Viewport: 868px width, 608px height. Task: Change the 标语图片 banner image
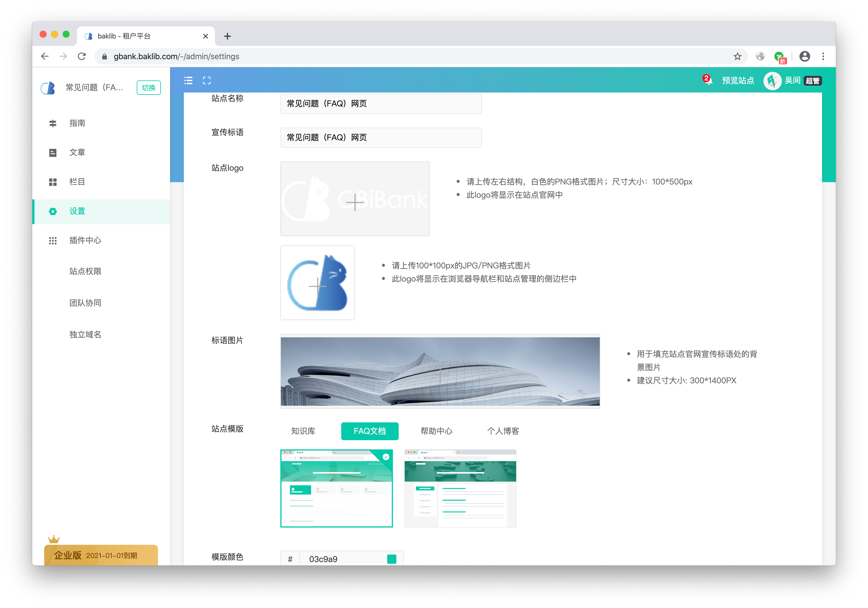click(x=440, y=371)
